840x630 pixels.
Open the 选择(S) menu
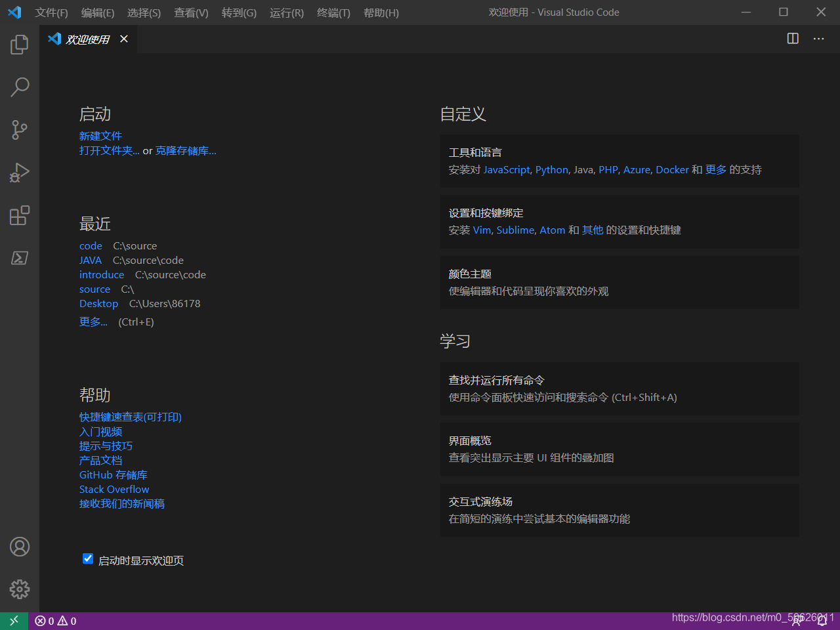click(x=144, y=12)
